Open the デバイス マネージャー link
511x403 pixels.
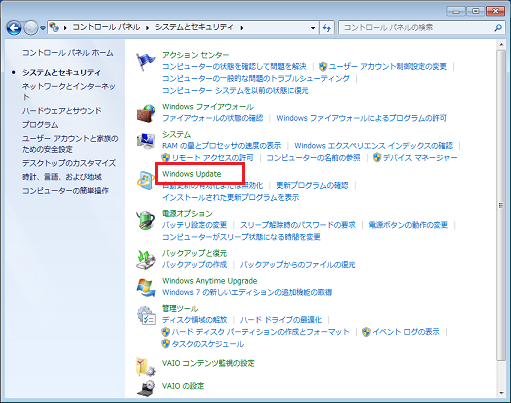(x=420, y=158)
